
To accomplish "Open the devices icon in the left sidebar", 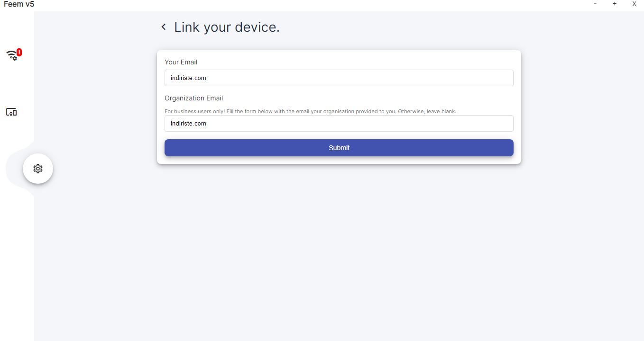I will tap(11, 112).
